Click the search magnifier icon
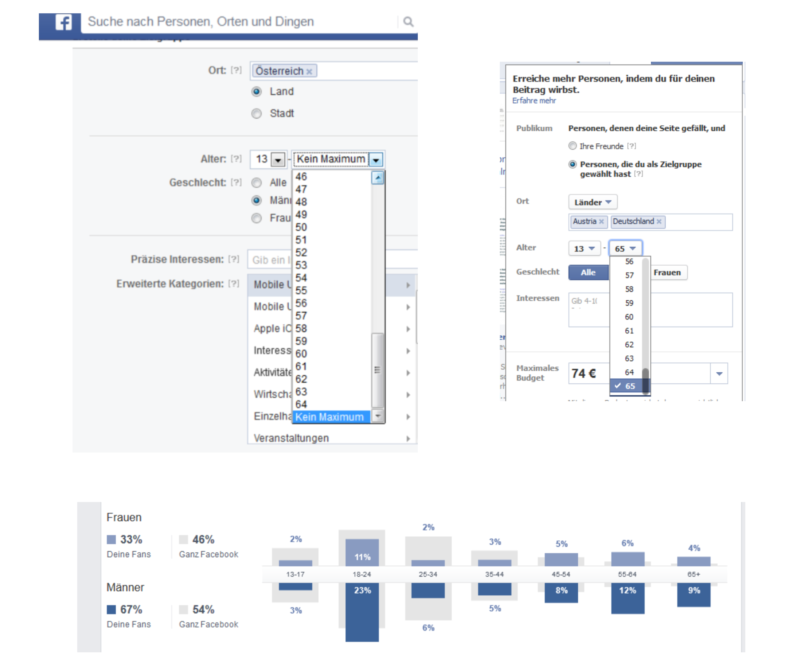 click(x=408, y=22)
